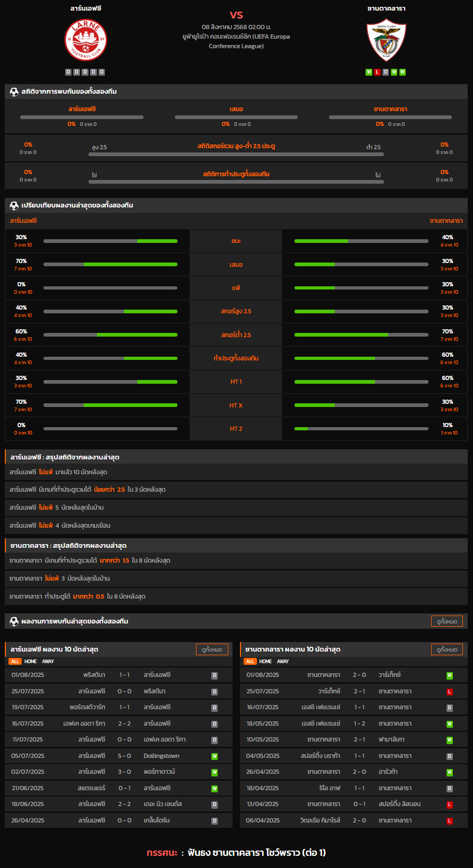Open view-all button for Larne last 10 matches
The width and height of the screenshot is (473, 868).
212,649
